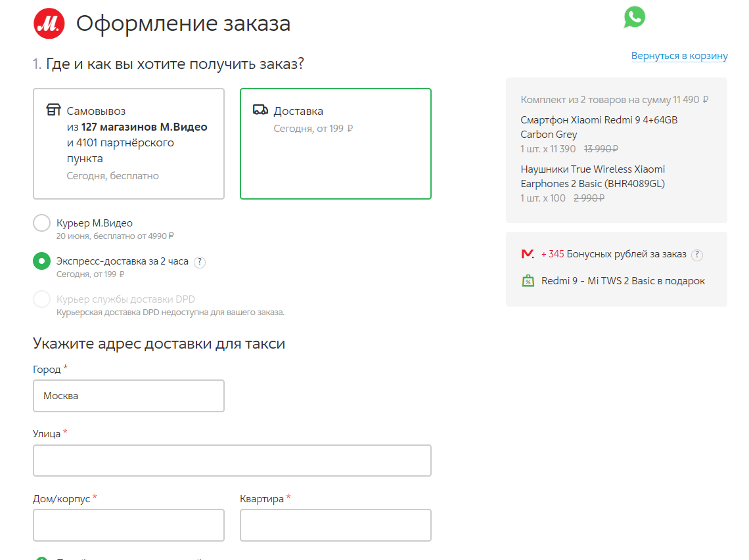Open WhatsApp chat via the green icon

[634, 18]
